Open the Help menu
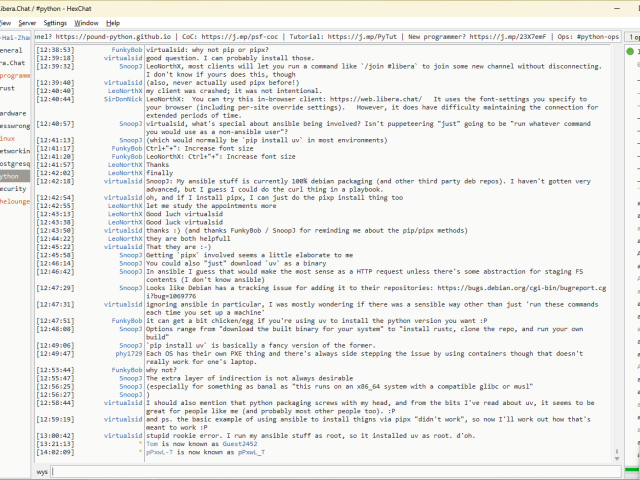 [x=113, y=22]
